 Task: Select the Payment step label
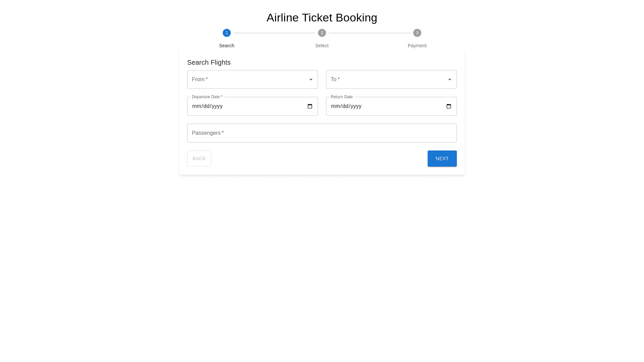coord(417,46)
